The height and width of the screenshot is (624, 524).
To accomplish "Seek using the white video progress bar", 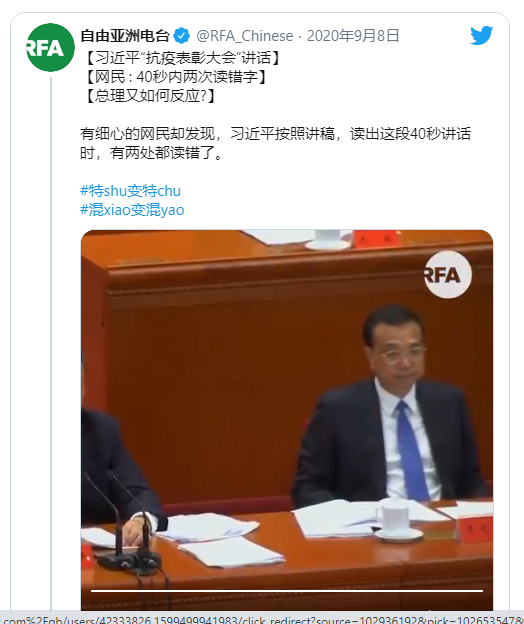I will pos(286,591).
